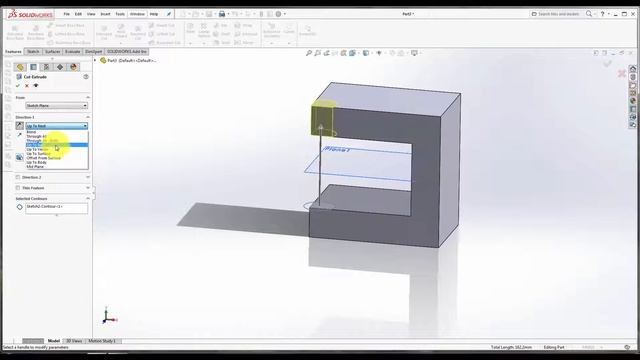Screen dimensions: 640x360
Task: Open the File menu
Action: click(x=67, y=14)
